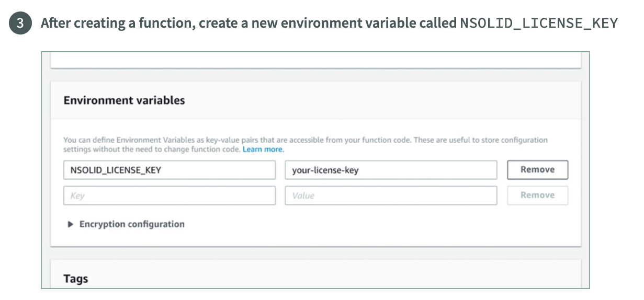The height and width of the screenshot is (300, 644).
Task: Click the your-license-key value field
Action: [x=390, y=170]
